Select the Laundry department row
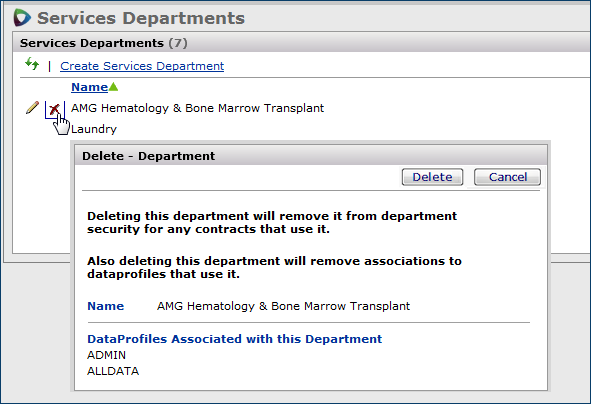Screen dimensions: 591x404 tap(94, 129)
